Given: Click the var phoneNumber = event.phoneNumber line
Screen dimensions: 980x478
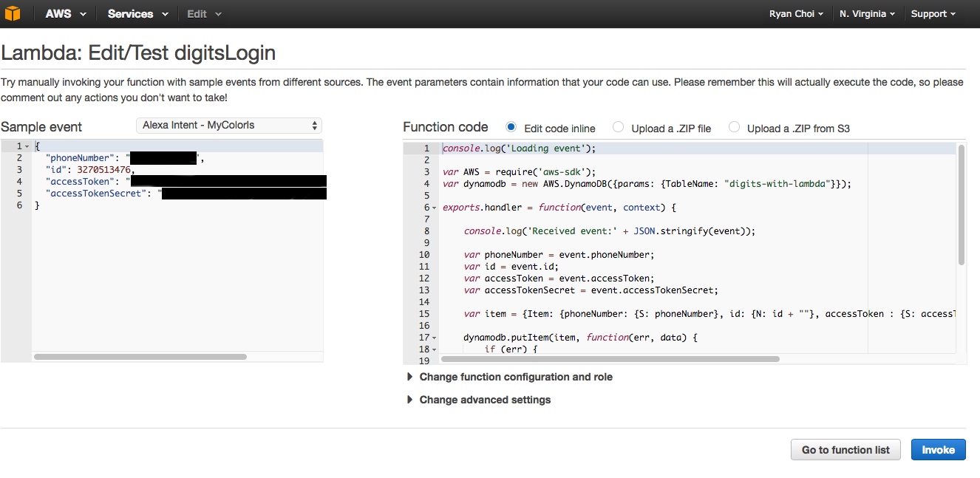Looking at the screenshot, I should pos(559,255).
